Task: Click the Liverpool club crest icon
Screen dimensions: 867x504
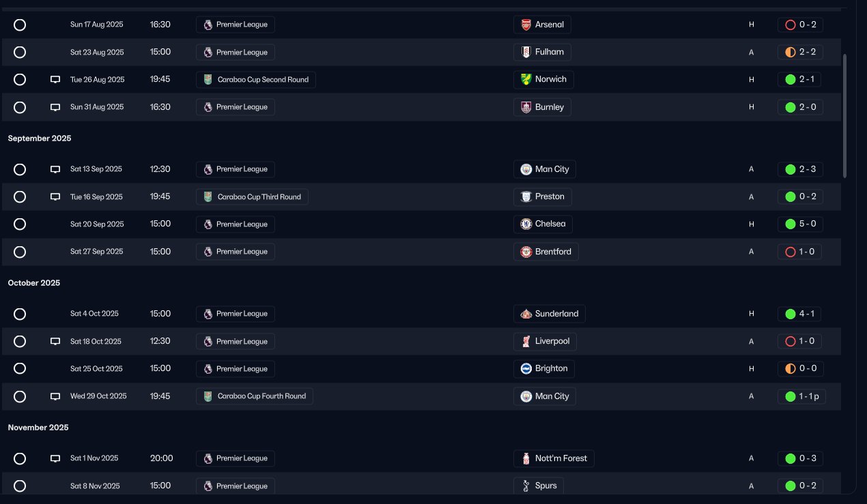Action: tap(526, 341)
